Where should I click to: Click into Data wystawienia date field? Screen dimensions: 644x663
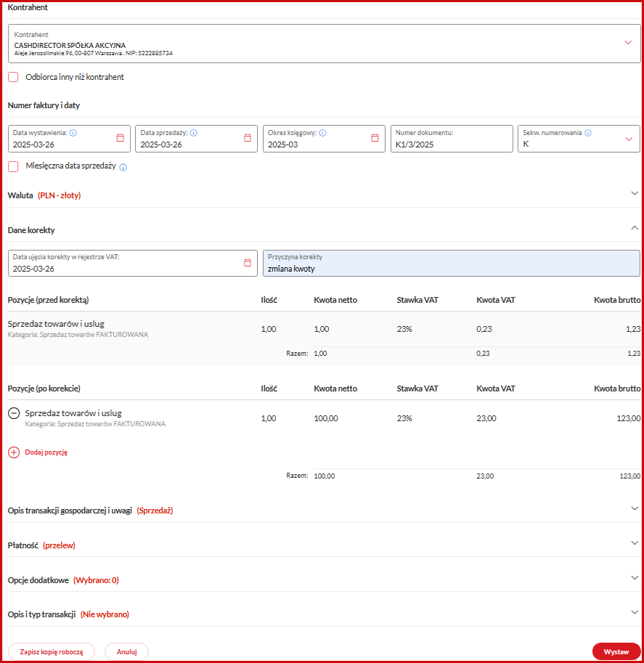(x=69, y=139)
